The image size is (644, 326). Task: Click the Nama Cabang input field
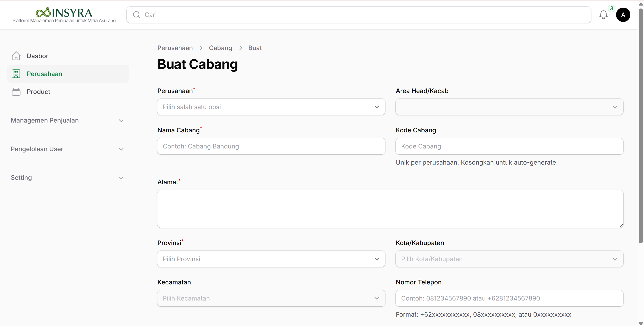tap(271, 146)
